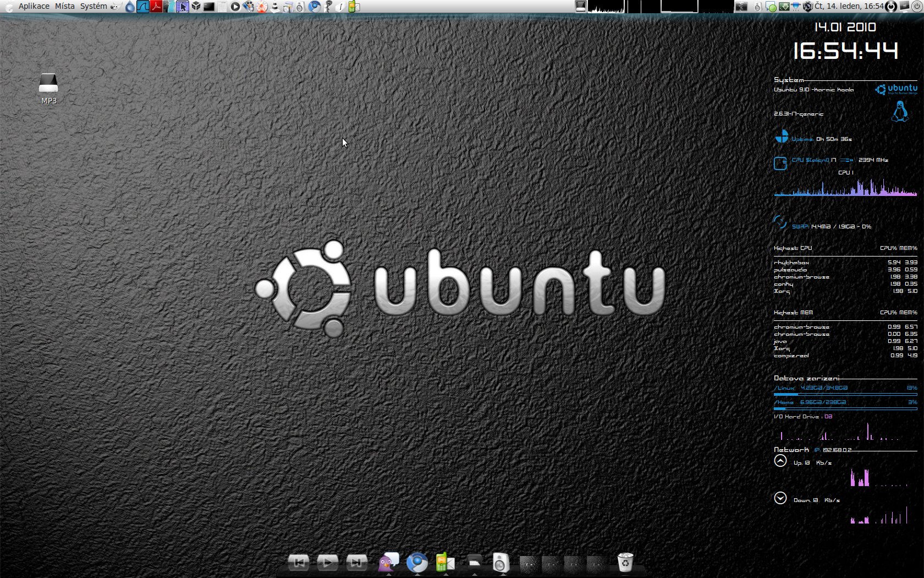This screenshot has width=924, height=578.
Task: Open the Místa menu
Action: 65,6
